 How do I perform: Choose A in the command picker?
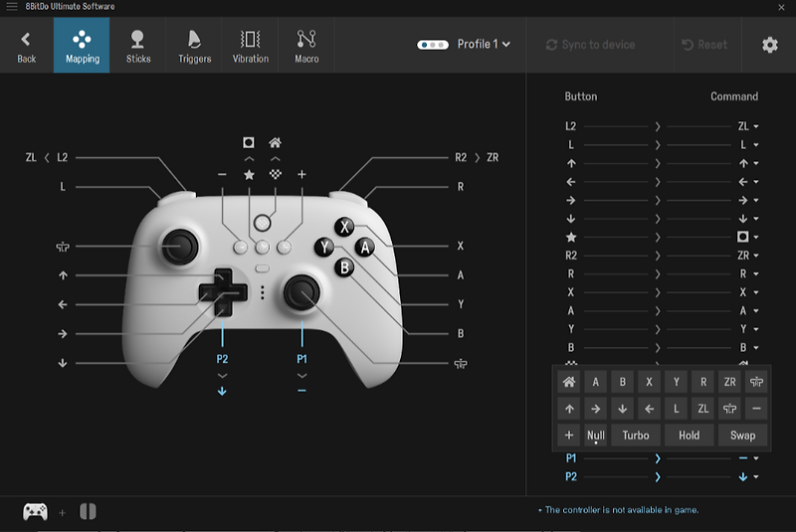(x=596, y=382)
